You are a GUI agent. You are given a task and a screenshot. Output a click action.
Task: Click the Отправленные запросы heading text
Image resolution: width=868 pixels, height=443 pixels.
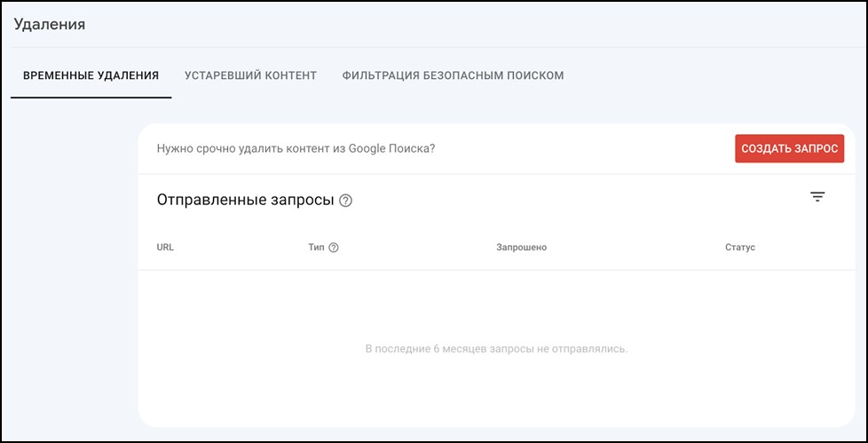click(245, 200)
